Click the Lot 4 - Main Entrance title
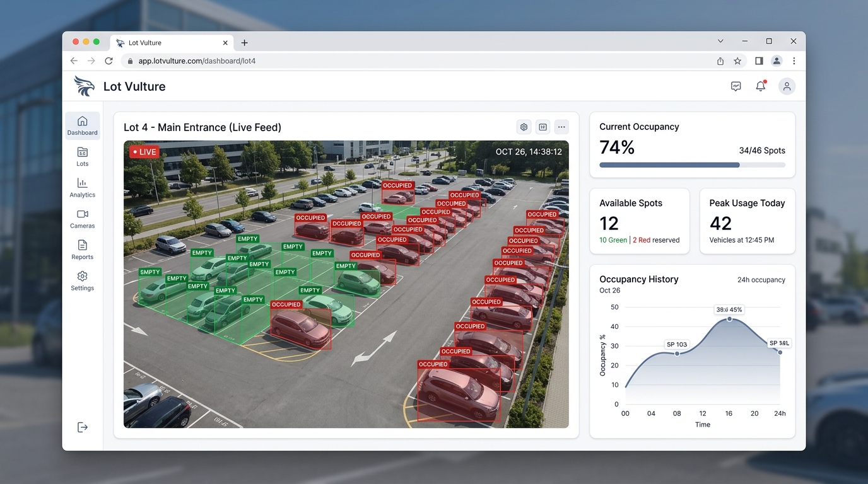Viewport: 868px width, 484px height. tap(202, 127)
